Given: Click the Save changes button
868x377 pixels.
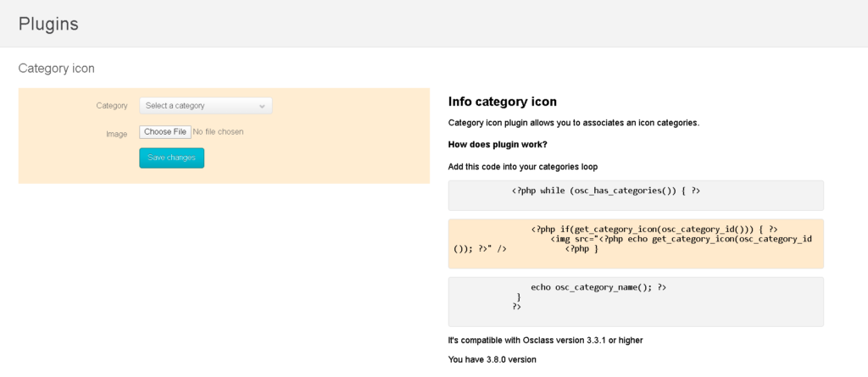Looking at the screenshot, I should 171,158.
